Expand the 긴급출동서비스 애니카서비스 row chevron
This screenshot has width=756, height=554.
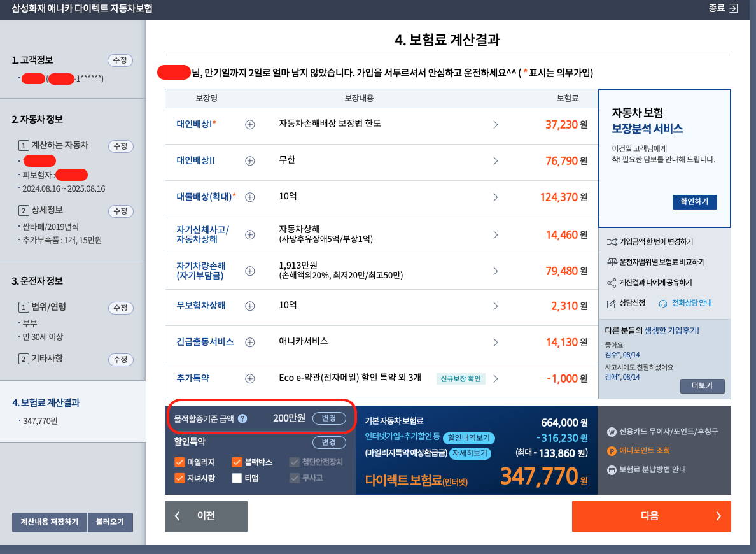495,342
